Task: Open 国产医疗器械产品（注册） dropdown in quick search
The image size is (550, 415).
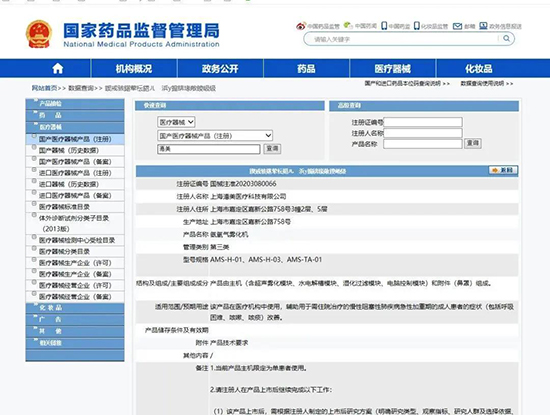Action: tap(215, 135)
